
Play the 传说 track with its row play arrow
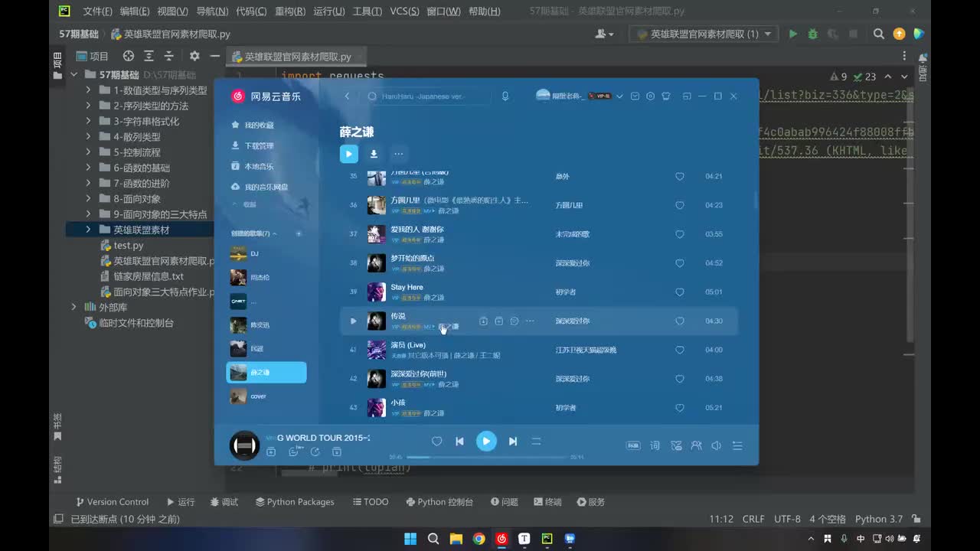353,321
